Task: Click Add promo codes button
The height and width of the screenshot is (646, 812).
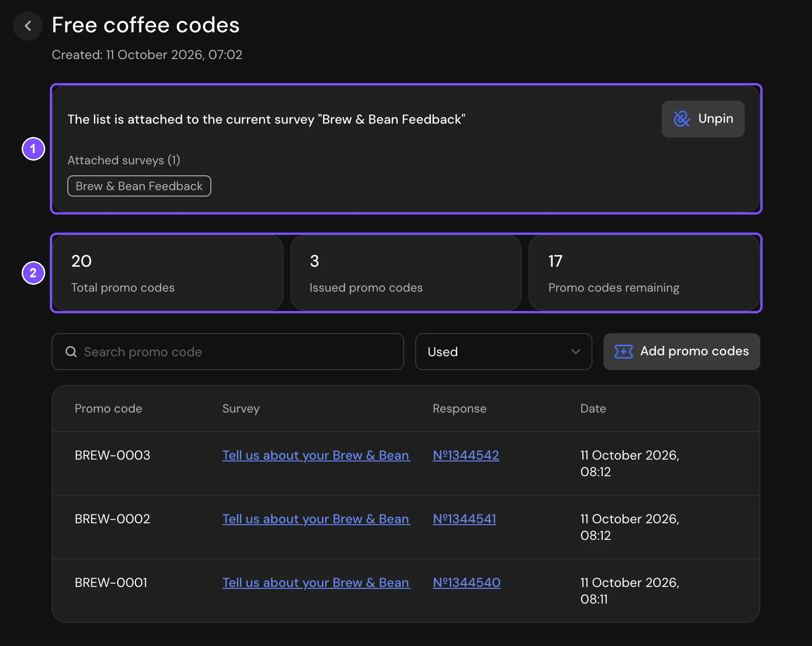Action: click(x=681, y=352)
